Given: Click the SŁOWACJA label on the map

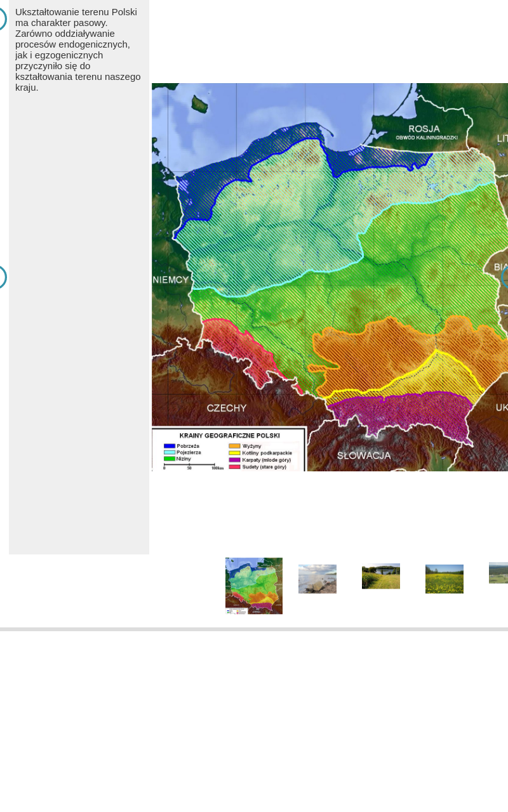Looking at the screenshot, I should 364,455.
